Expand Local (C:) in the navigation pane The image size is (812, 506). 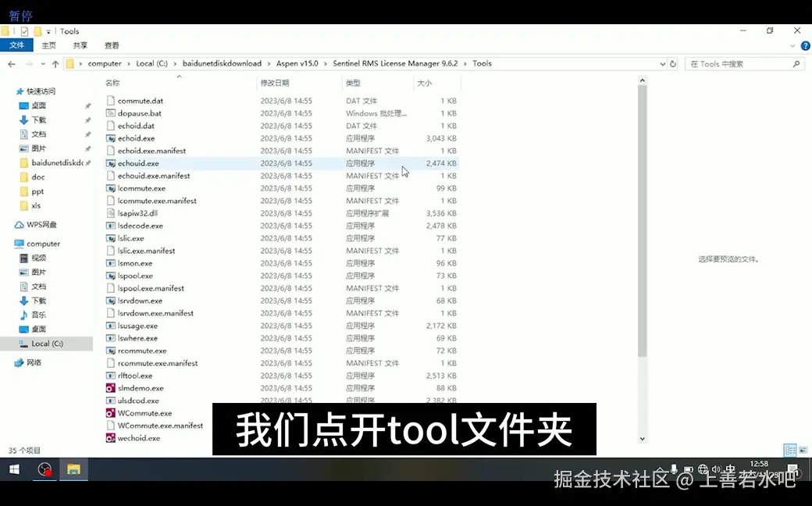coord(12,344)
